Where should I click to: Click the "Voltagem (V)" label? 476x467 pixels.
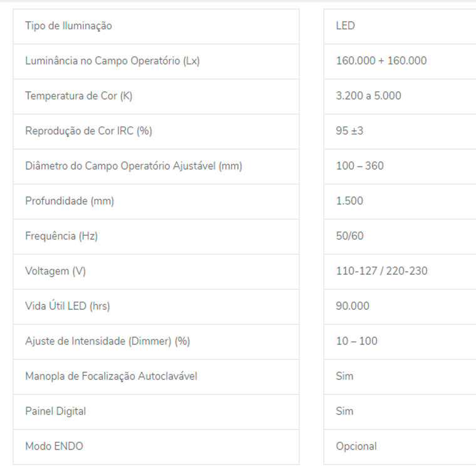[55, 272]
